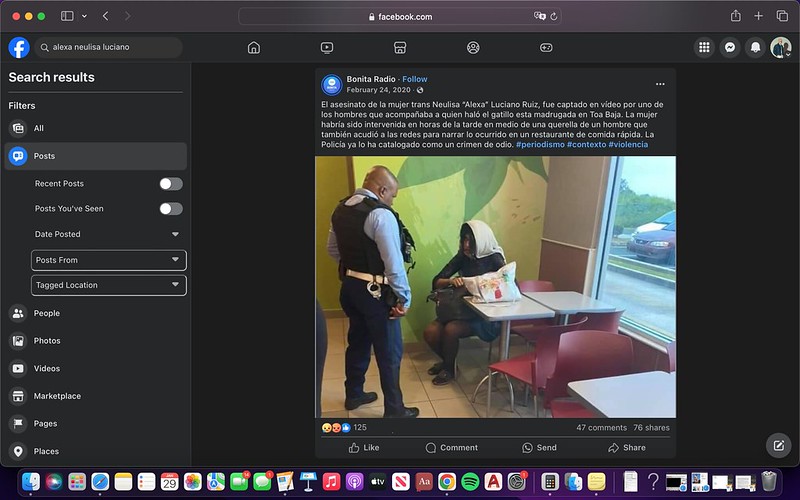Viewport: 800px width, 500px height.
Task: Select the Posts filter
Action: click(95, 156)
